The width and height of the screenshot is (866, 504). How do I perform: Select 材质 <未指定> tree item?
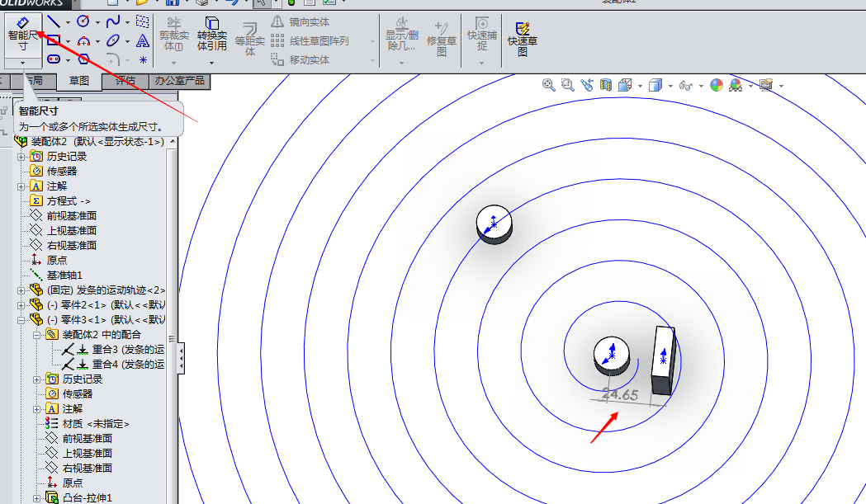[x=88, y=424]
